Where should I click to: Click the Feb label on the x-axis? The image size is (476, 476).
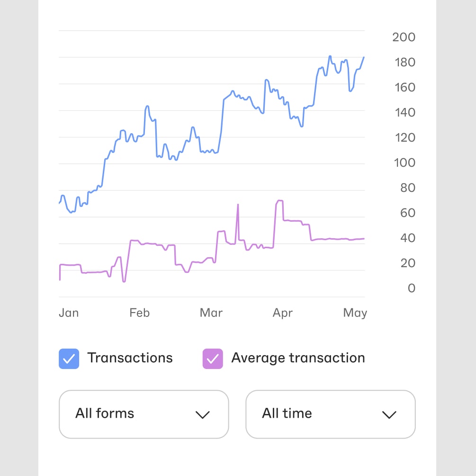[139, 313]
